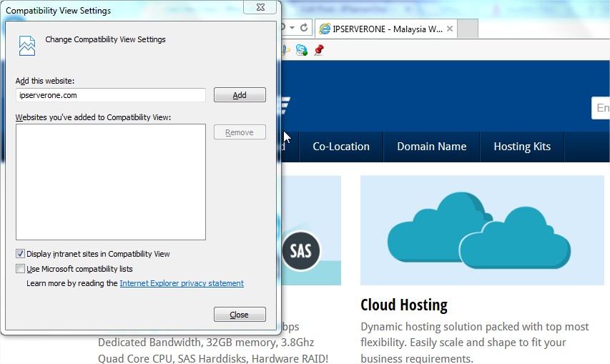This screenshot has width=610, height=364.
Task: Click the Compatibility View broken-page icon
Action: [27, 46]
